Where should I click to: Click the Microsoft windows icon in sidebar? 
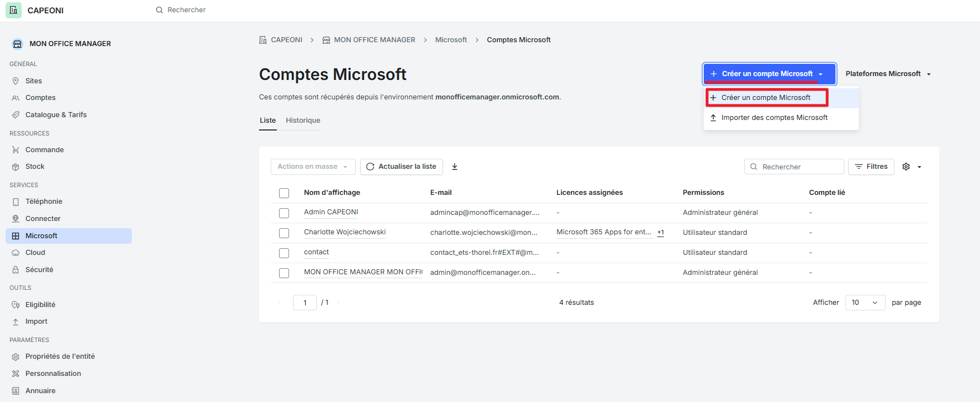16,236
